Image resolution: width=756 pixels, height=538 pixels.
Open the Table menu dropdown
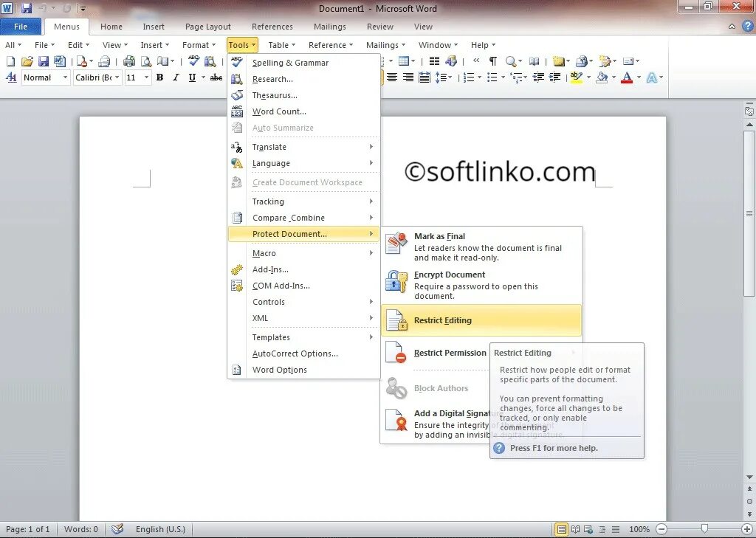(x=281, y=45)
